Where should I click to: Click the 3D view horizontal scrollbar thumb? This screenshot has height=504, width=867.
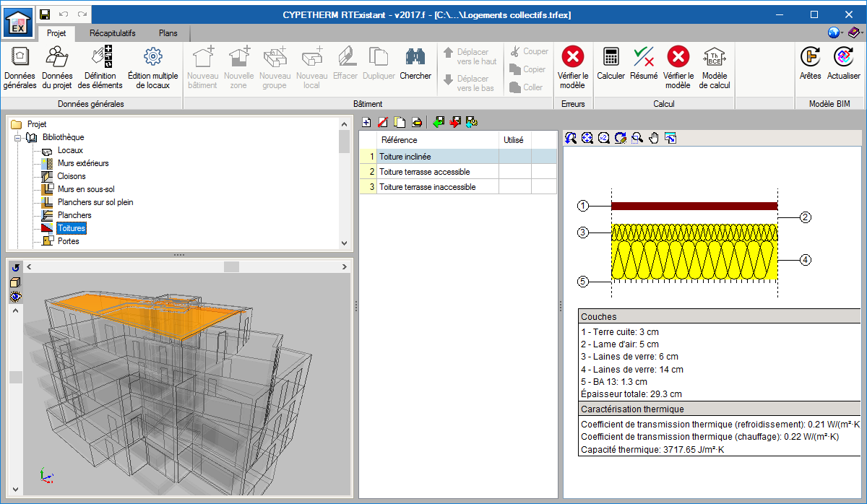[231, 266]
